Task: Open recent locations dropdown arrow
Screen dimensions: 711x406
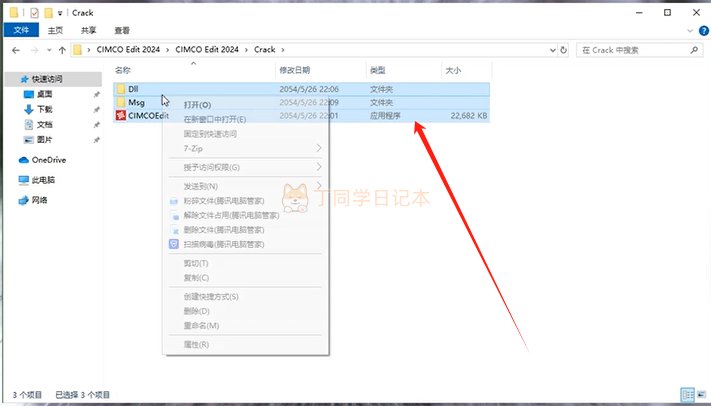Action: 49,50
